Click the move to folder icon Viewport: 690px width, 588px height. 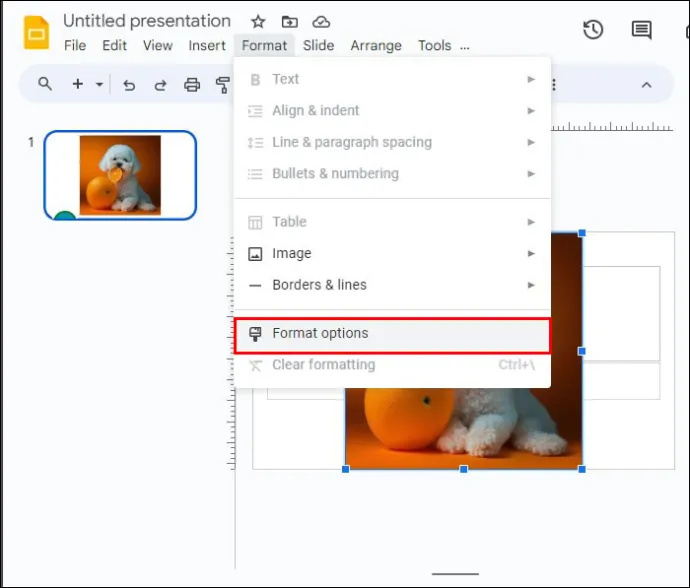pos(290,22)
